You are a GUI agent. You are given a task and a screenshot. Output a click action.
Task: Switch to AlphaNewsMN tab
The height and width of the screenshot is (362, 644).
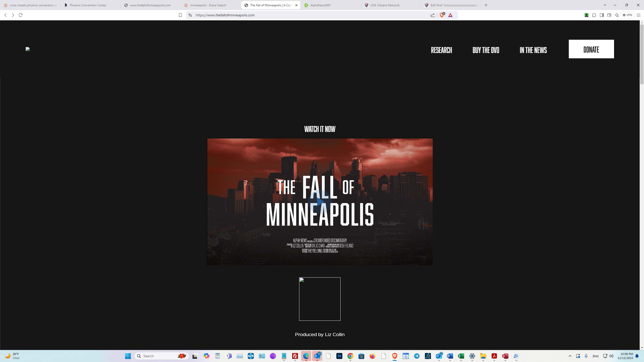[331, 5]
